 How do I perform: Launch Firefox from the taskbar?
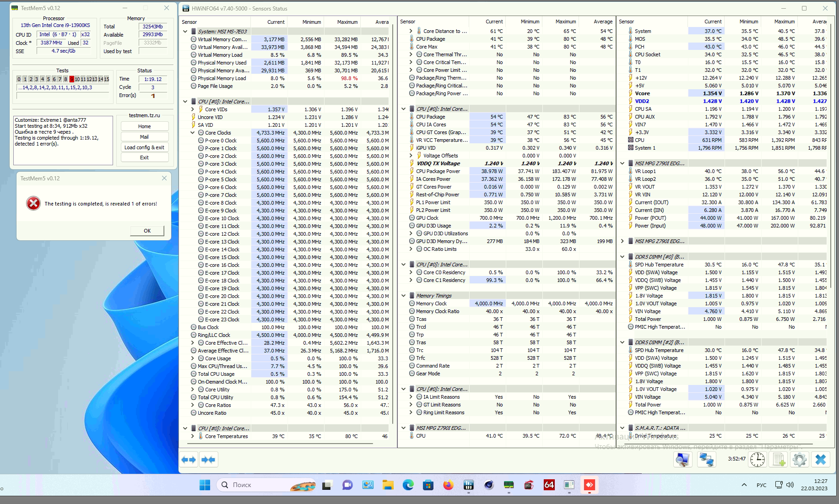click(x=448, y=485)
